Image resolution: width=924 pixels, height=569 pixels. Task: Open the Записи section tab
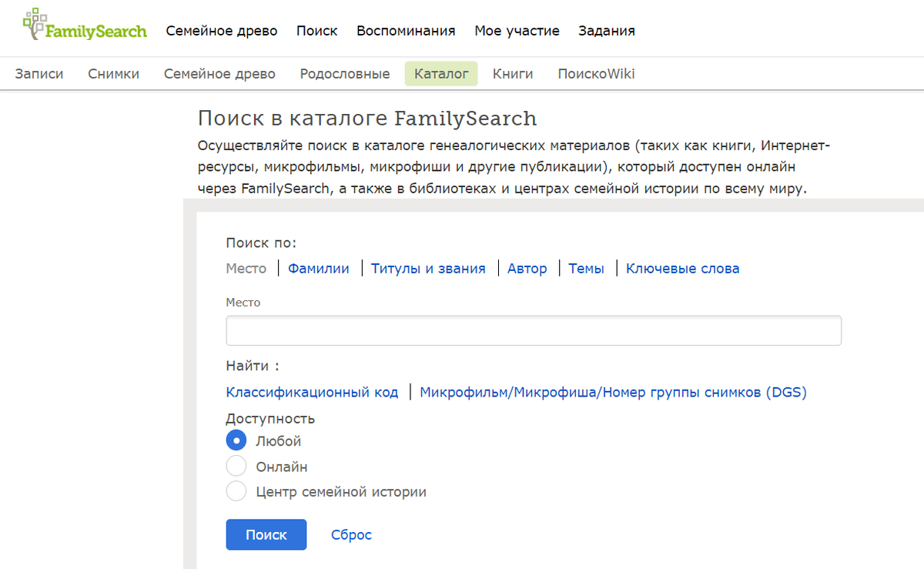(x=39, y=73)
